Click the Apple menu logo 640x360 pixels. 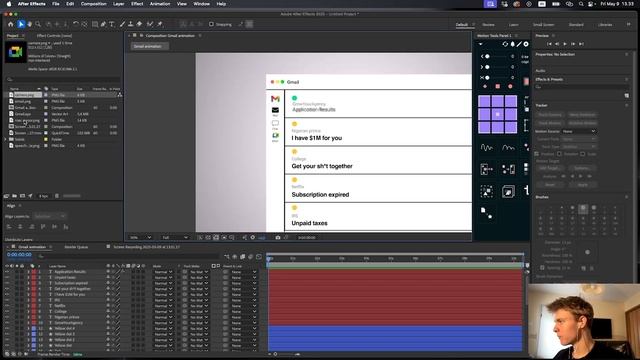[9, 4]
